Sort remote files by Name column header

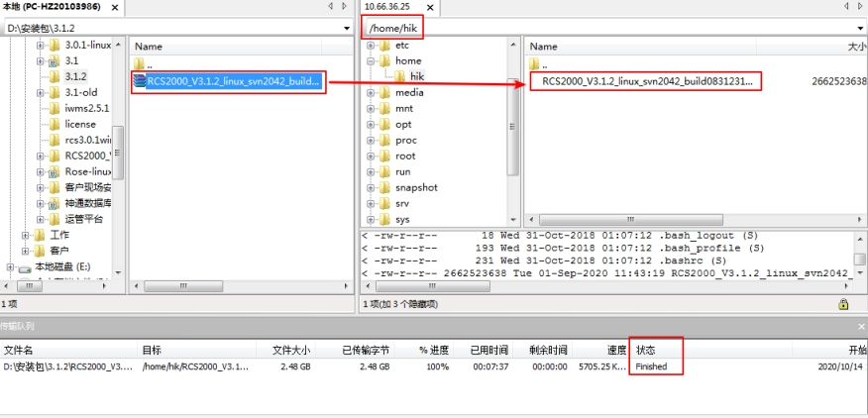(x=544, y=47)
